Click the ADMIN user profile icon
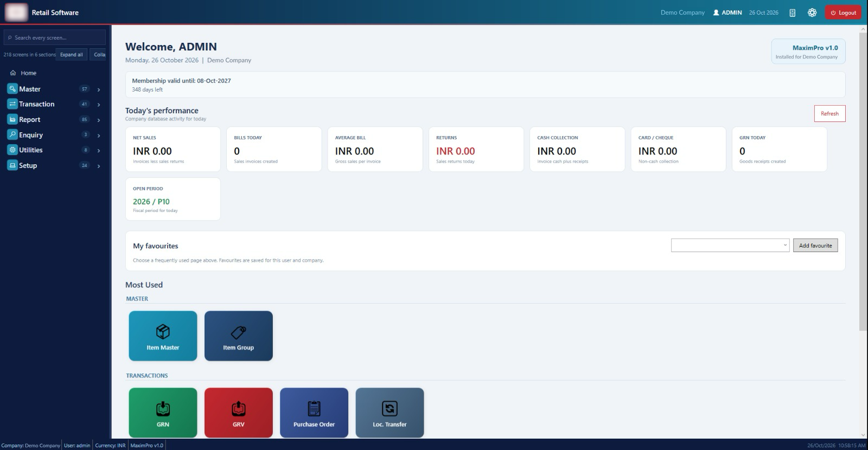The image size is (868, 450). point(716,12)
